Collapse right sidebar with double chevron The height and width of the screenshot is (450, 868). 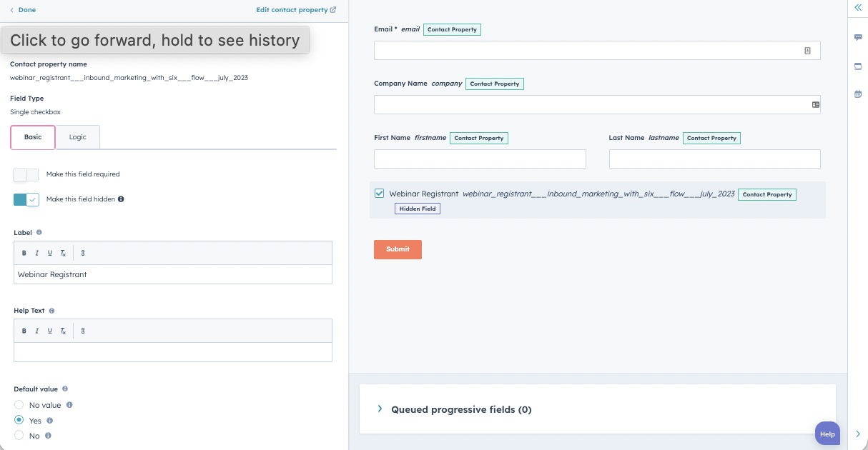pos(858,7)
